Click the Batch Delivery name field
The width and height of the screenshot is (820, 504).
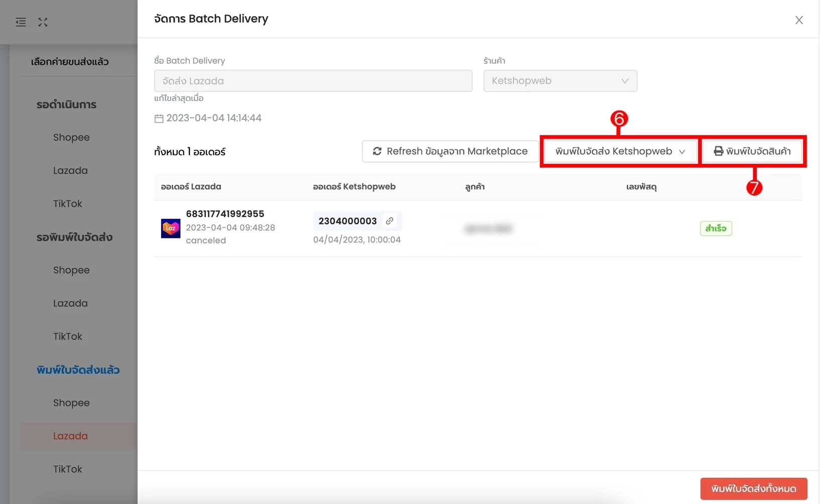pos(313,81)
